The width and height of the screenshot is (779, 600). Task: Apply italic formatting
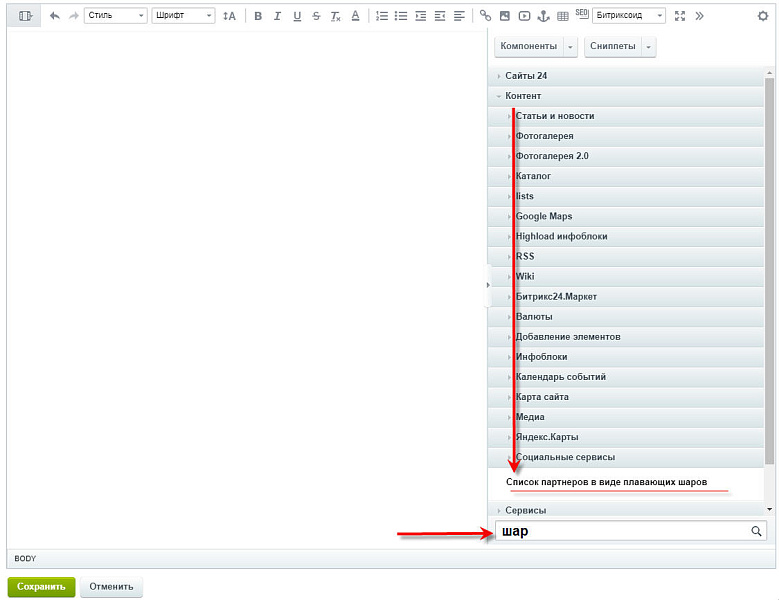point(277,16)
